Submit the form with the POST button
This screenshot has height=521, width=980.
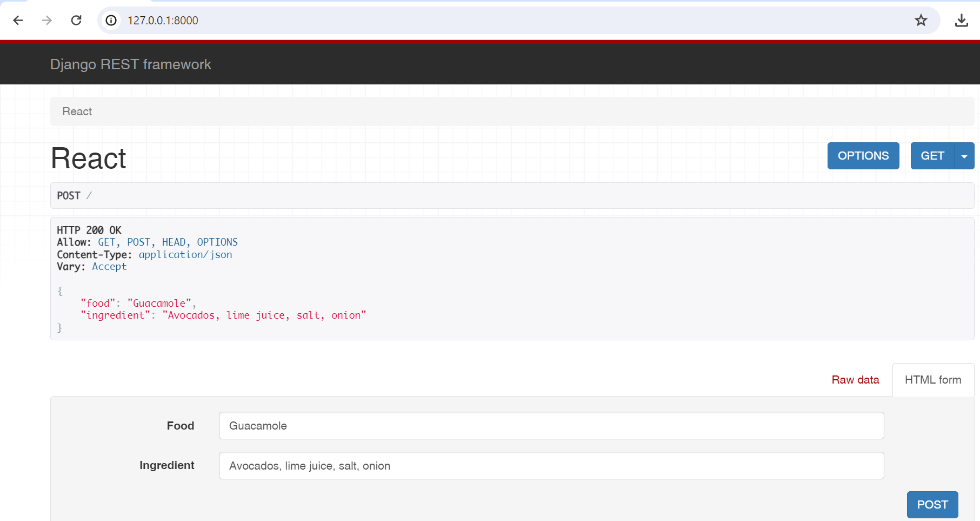click(932, 505)
